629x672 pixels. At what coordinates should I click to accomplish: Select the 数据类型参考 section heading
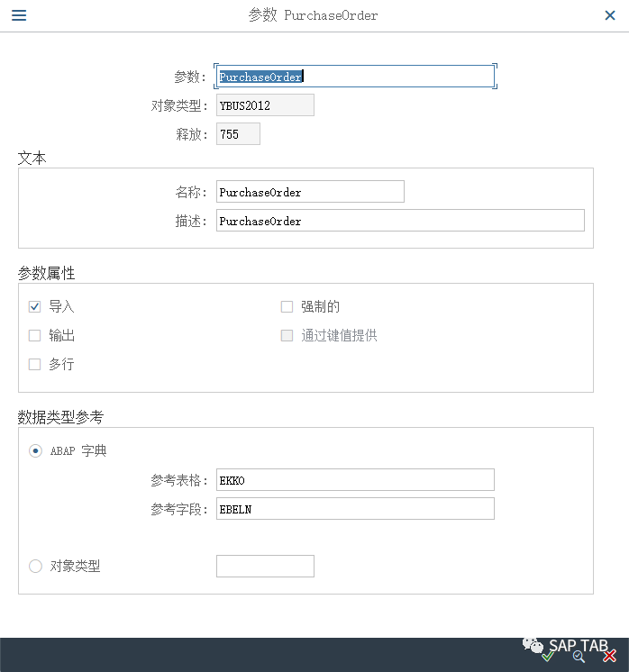[x=60, y=417]
